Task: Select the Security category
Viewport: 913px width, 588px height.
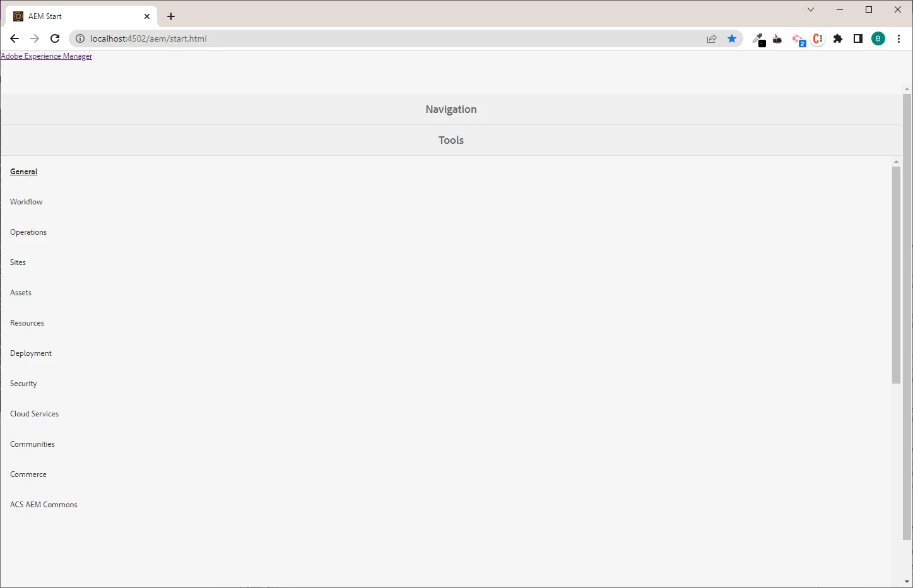Action: 23,384
